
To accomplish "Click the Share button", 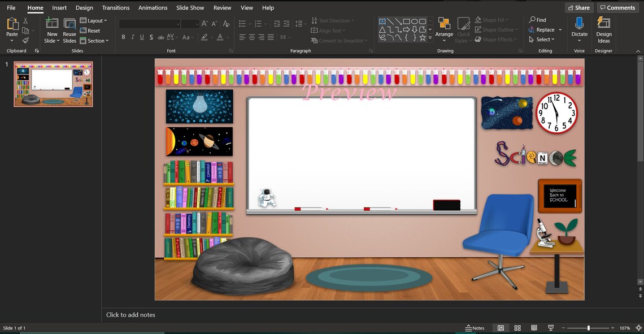I will 578,7.
